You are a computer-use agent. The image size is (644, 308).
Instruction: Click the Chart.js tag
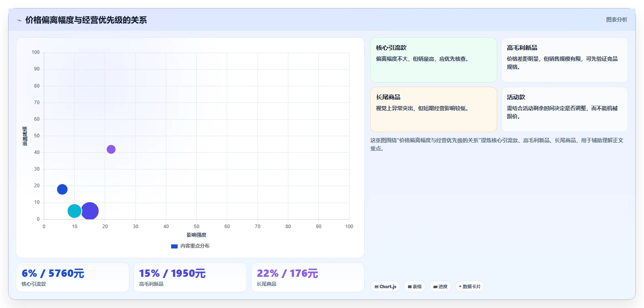point(385,287)
